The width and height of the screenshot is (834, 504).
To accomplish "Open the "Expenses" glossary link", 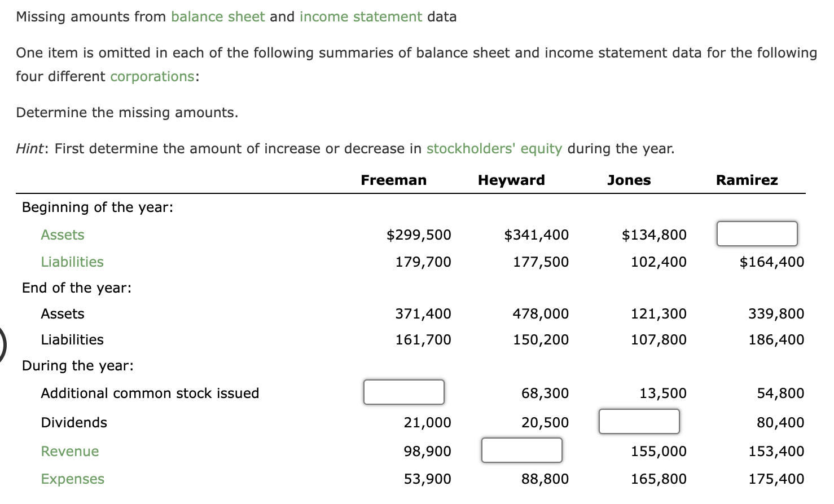I will tap(72, 478).
